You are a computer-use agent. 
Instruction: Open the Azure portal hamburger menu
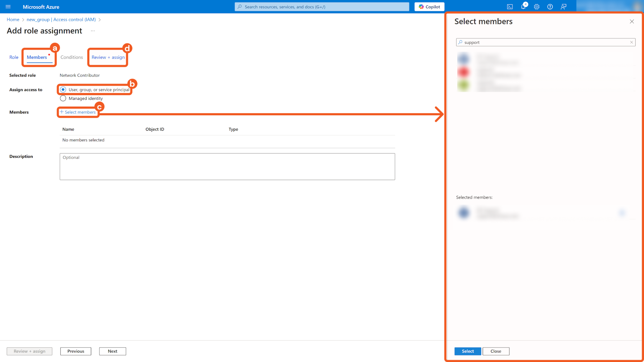click(x=8, y=7)
